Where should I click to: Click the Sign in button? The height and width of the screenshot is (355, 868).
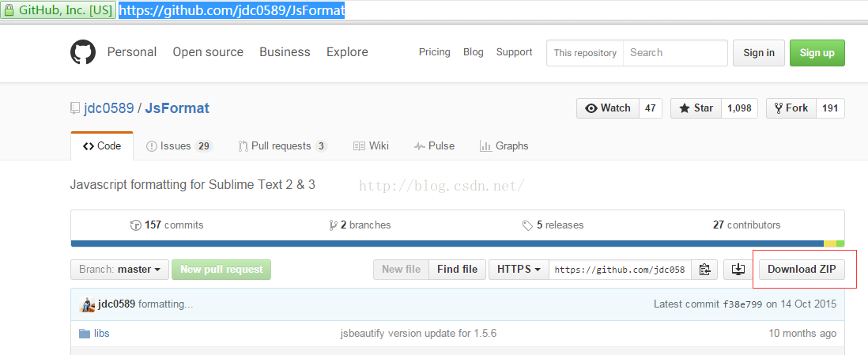pos(759,53)
